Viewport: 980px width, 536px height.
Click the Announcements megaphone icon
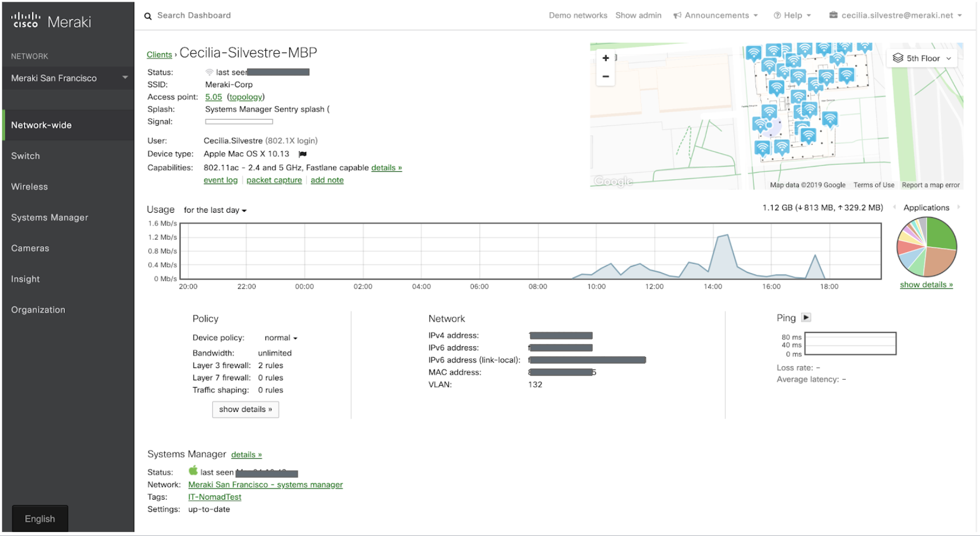point(678,15)
